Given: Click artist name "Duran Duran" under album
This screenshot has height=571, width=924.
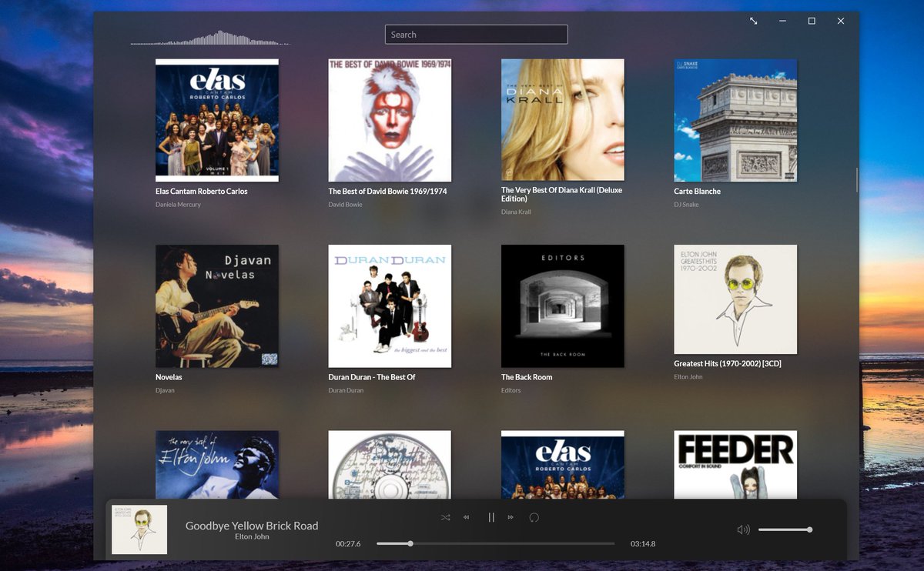Looking at the screenshot, I should click(346, 391).
